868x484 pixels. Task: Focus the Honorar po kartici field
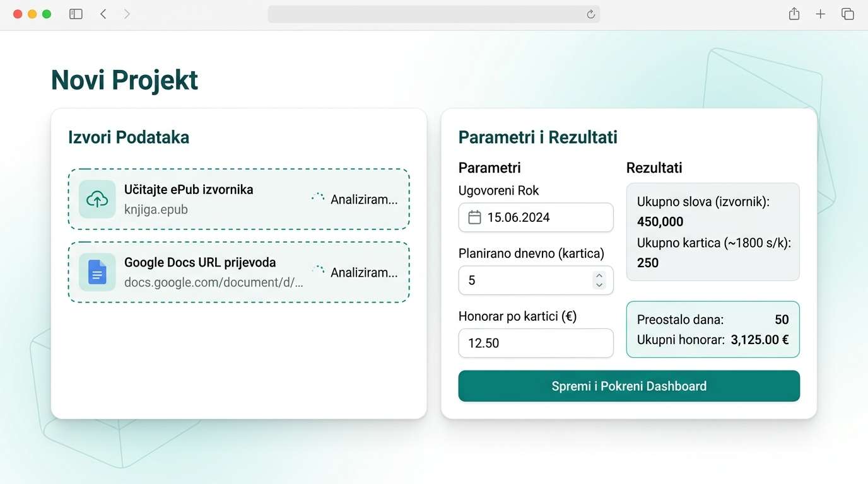[536, 343]
